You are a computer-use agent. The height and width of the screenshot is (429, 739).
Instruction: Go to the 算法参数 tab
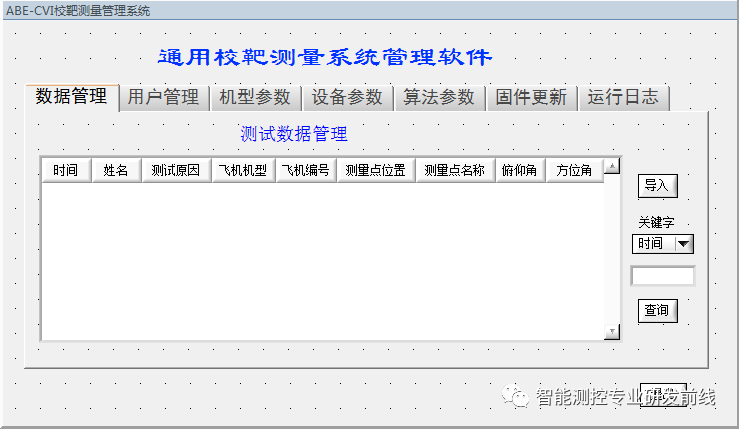(439, 98)
